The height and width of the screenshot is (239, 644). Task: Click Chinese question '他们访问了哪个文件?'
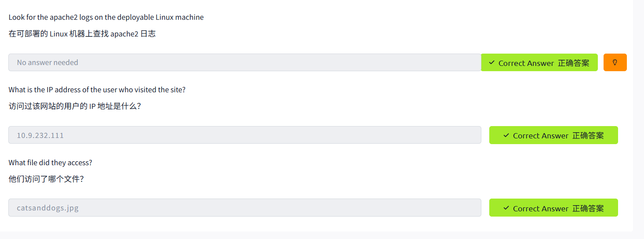(x=46, y=179)
